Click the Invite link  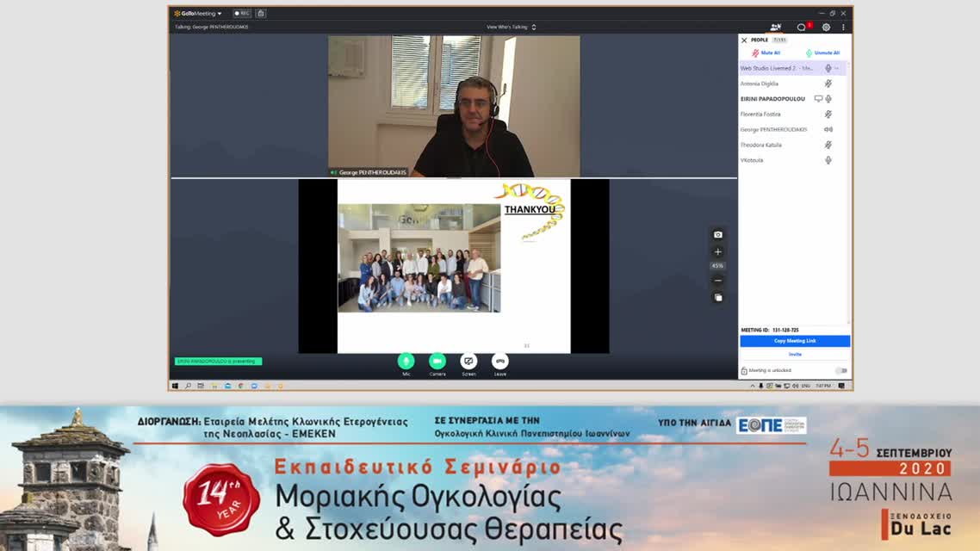tap(794, 354)
